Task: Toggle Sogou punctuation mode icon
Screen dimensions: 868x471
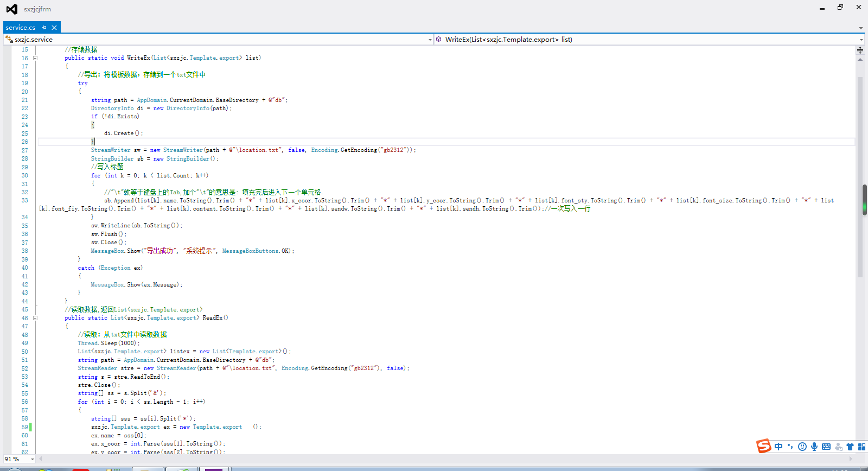Action: point(790,447)
